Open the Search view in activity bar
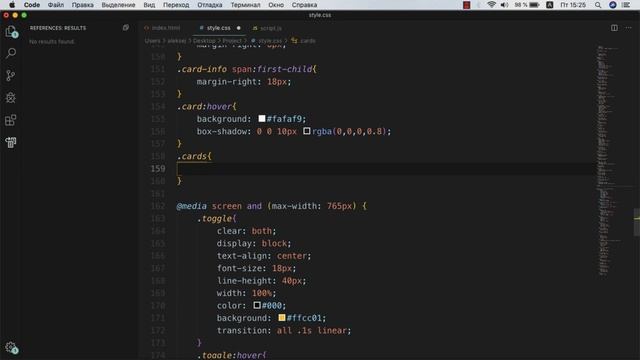Screen dimensions: 640x360 11,53
